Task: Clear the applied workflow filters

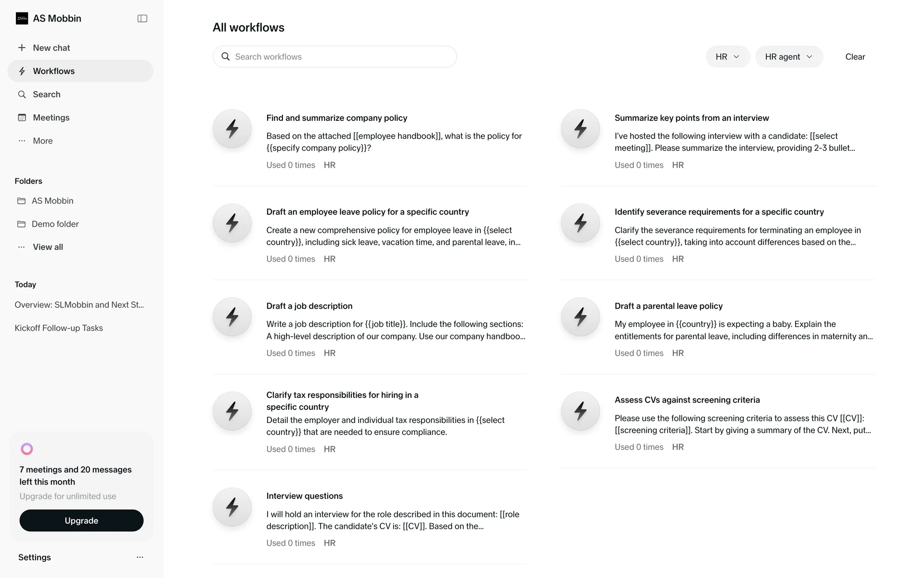Action: point(855,57)
